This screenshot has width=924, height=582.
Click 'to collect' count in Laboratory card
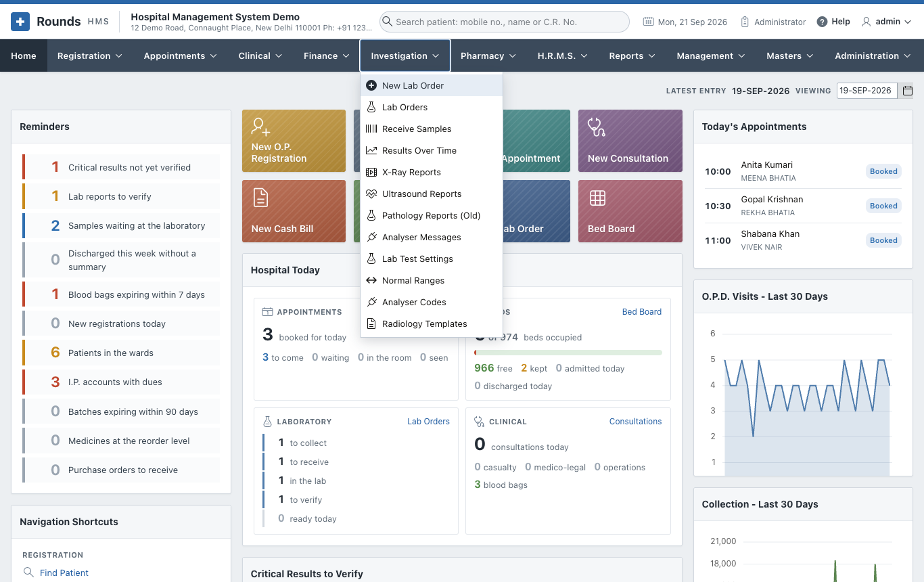pos(303,443)
